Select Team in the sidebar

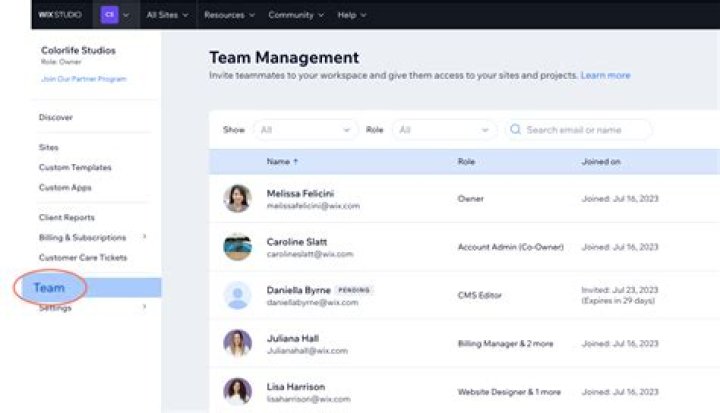point(50,288)
